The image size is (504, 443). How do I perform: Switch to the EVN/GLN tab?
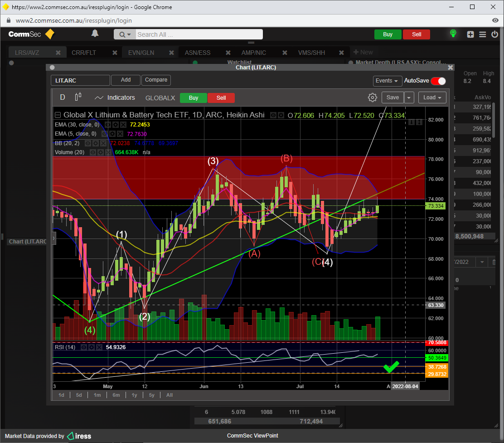[141, 53]
